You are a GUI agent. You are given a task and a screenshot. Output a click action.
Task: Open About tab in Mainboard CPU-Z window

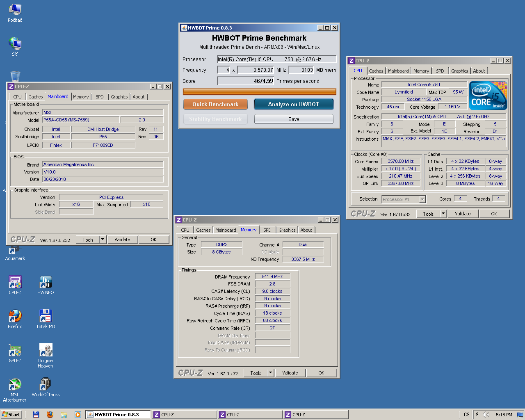tap(139, 97)
